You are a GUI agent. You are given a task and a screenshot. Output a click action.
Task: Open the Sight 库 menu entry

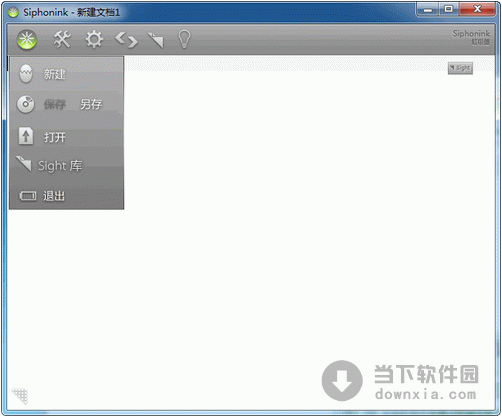60,166
